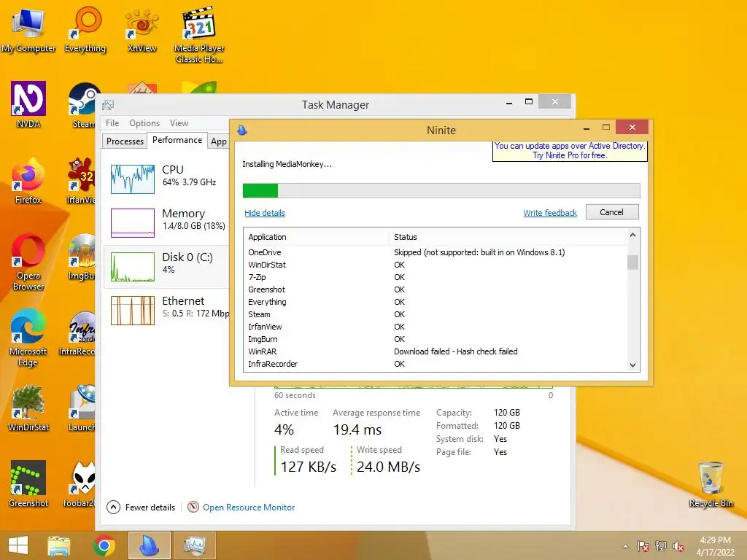Open Task Manager's Options menu
The image size is (747, 560).
click(x=144, y=122)
